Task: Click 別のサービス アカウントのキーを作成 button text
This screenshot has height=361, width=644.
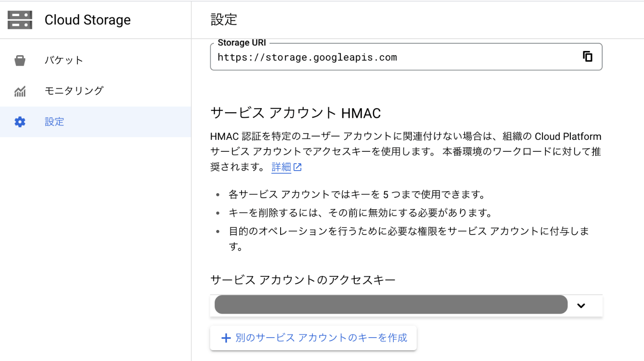Action: click(321, 338)
